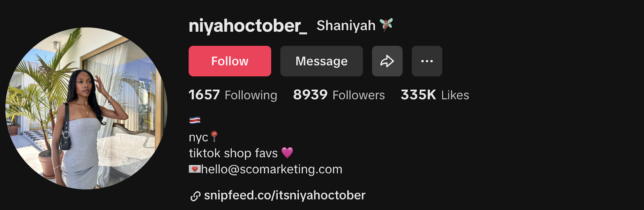Send a message via Message button
This screenshot has height=210, width=644.
pyautogui.click(x=322, y=61)
